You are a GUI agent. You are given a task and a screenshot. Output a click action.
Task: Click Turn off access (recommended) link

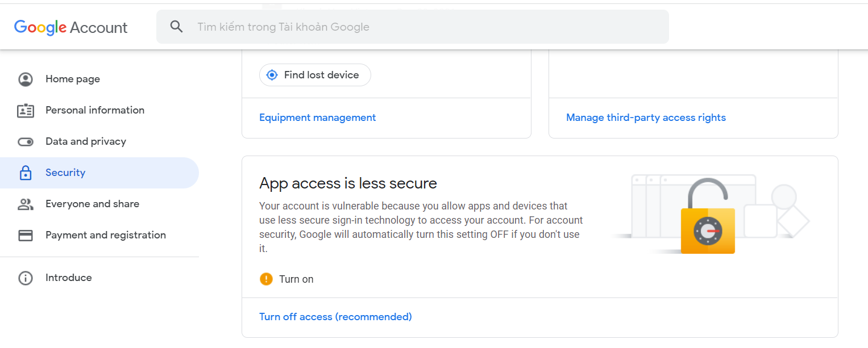(335, 317)
